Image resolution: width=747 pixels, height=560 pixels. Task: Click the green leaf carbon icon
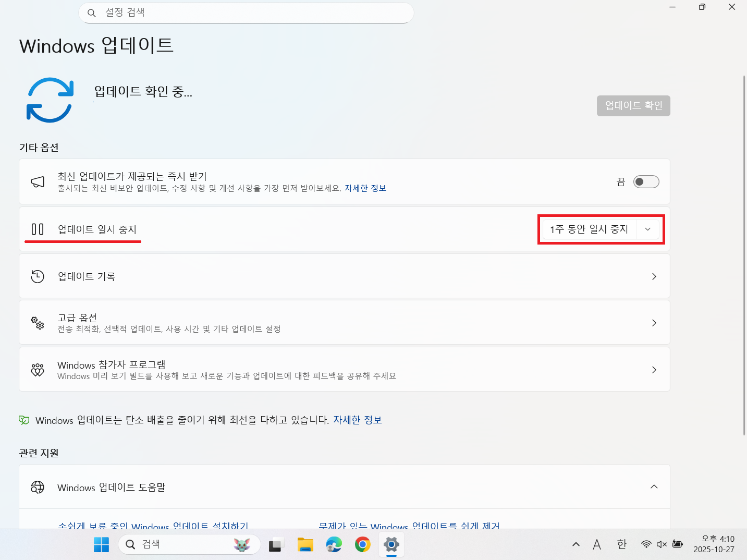coord(24,420)
